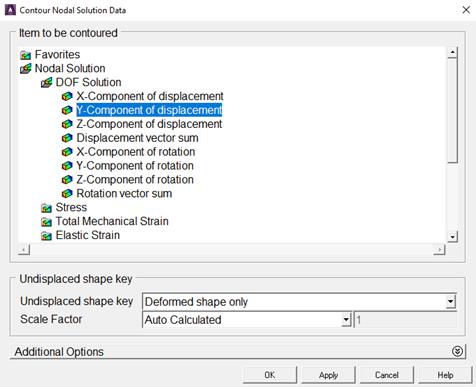The width and height of the screenshot is (476, 387).
Task: Click the scale factor value field
Action: (405, 320)
